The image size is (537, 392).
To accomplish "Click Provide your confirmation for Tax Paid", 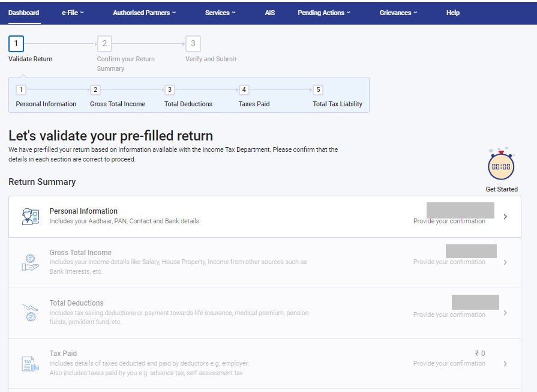I will (448, 363).
